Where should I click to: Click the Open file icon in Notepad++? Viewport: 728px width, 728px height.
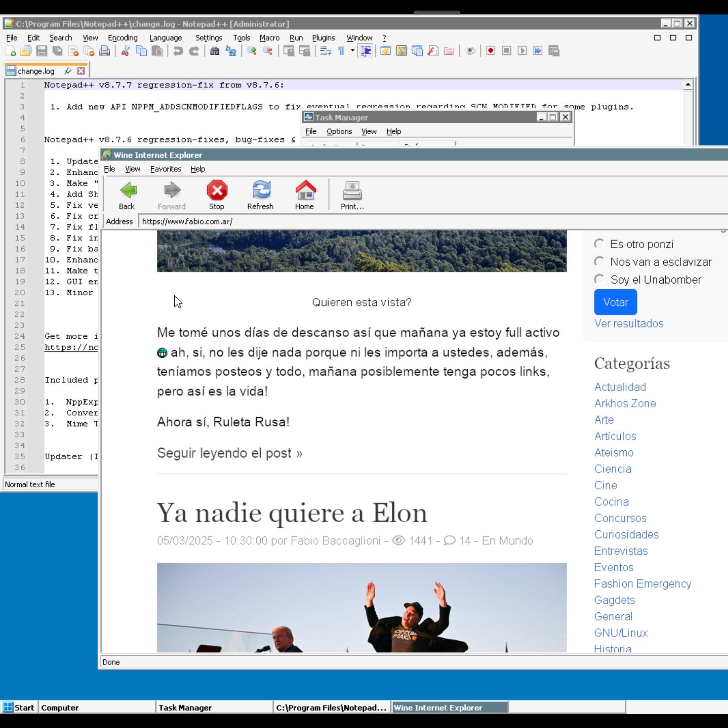26,51
